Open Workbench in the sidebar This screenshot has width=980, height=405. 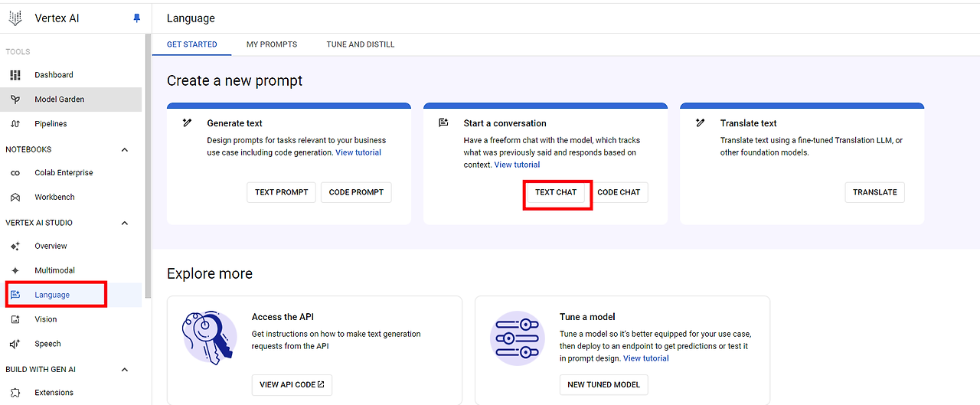coord(70,198)
